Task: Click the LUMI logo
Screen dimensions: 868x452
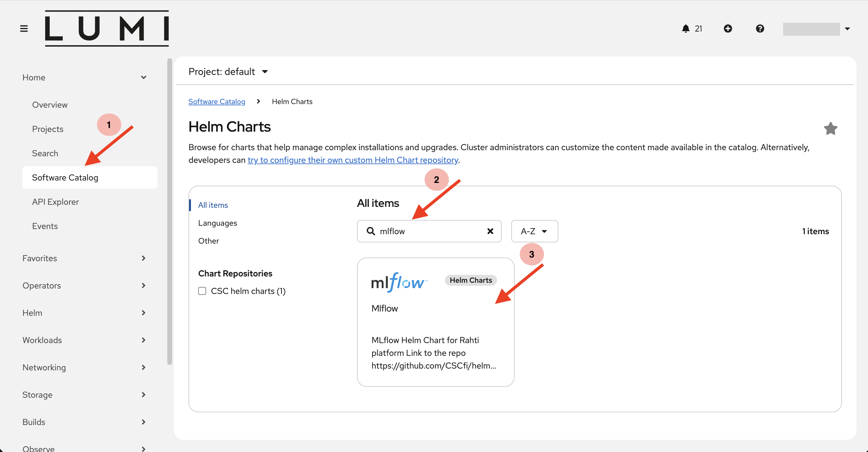Action: pyautogui.click(x=106, y=29)
